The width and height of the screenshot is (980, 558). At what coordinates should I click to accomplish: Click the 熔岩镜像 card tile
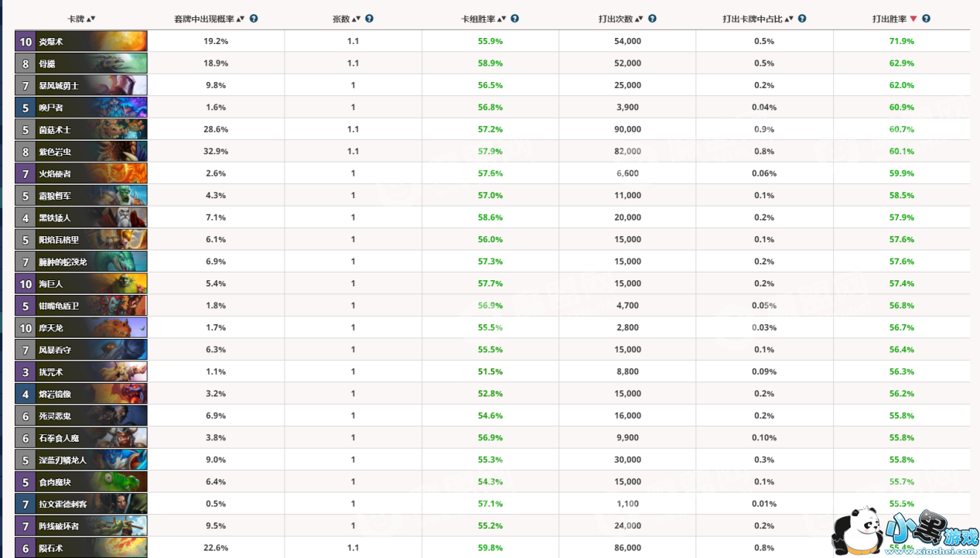point(81,394)
